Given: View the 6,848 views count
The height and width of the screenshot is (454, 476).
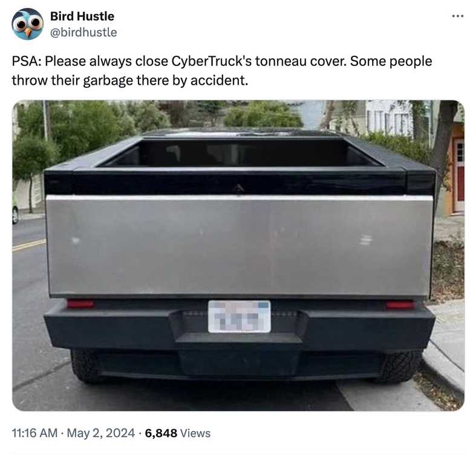Looking at the screenshot, I should click(161, 433).
